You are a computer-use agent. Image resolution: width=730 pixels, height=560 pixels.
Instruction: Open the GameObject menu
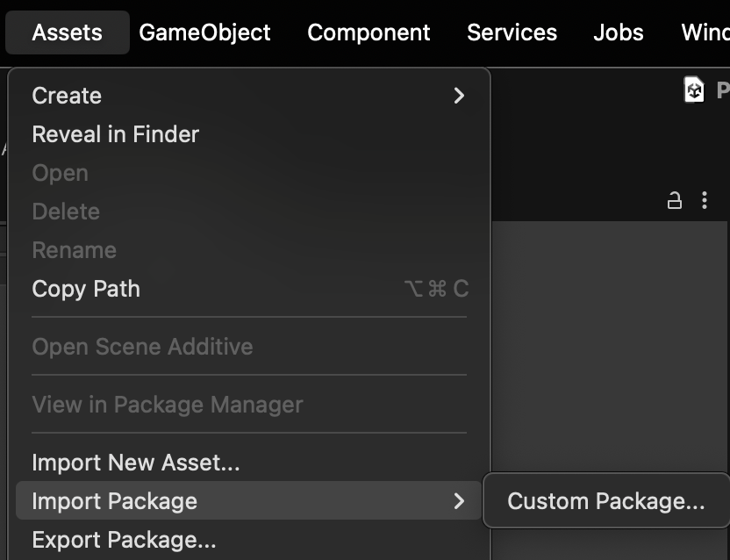[x=204, y=32]
